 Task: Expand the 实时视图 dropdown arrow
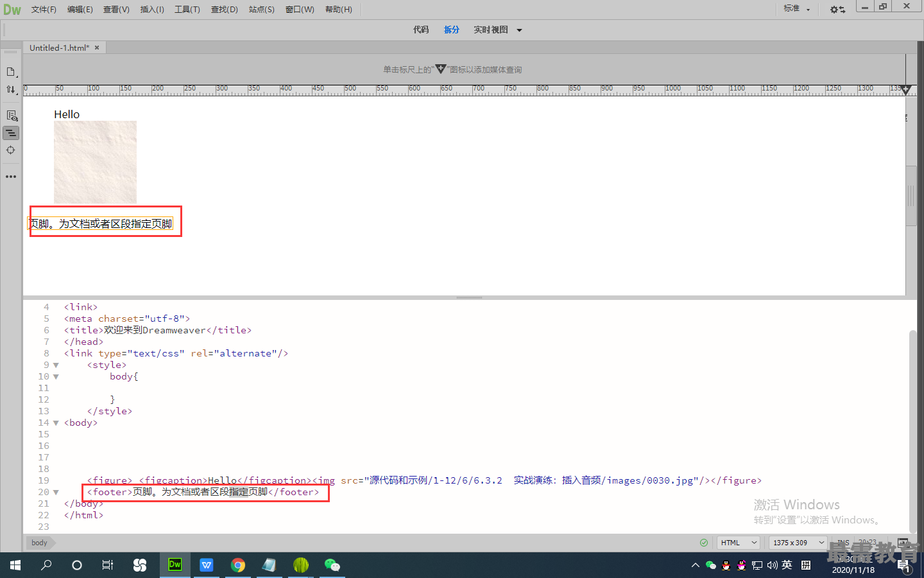(519, 30)
